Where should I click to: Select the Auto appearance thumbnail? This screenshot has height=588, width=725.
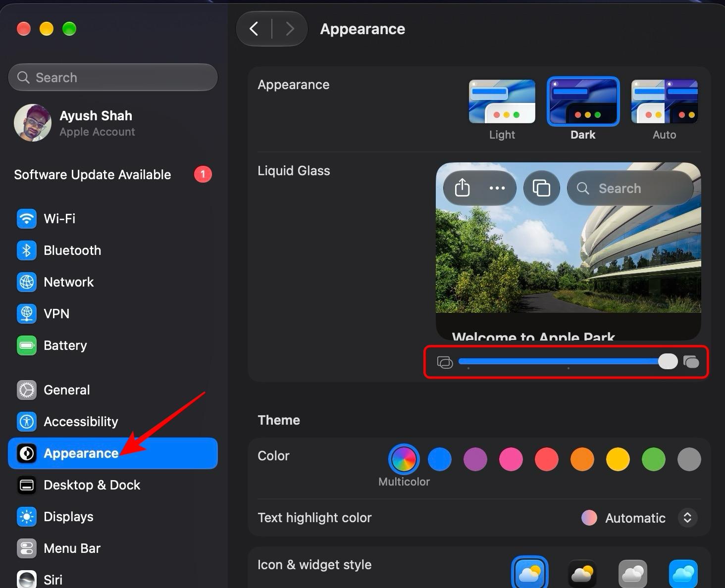click(x=665, y=101)
